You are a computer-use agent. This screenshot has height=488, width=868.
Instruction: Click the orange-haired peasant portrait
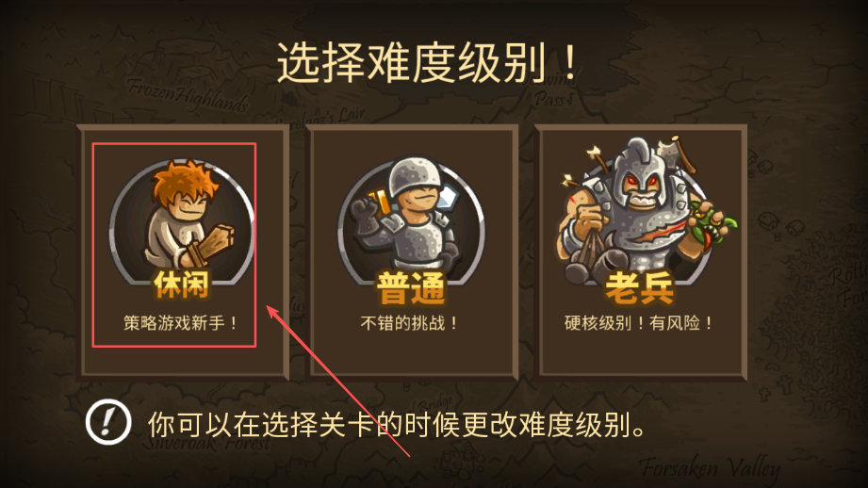[182, 221]
